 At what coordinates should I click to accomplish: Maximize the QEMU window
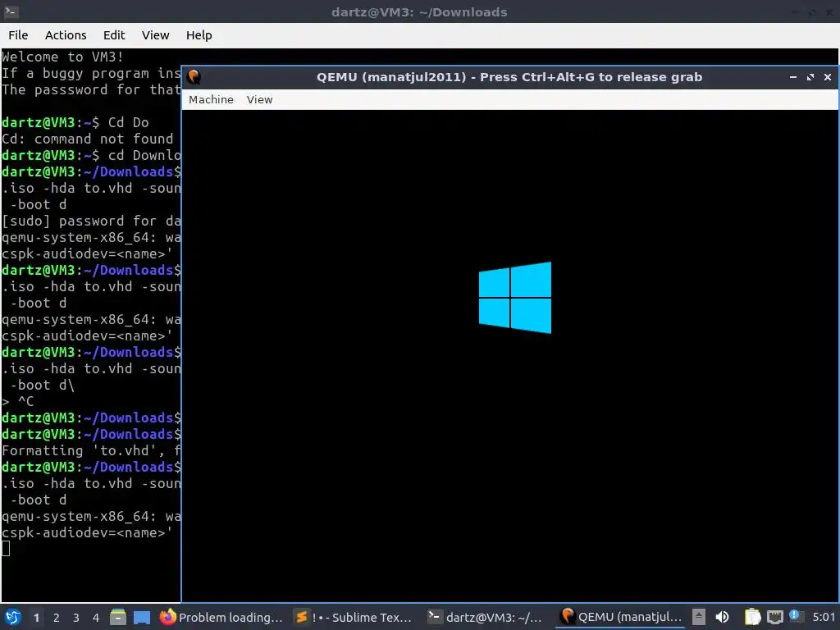[810, 77]
